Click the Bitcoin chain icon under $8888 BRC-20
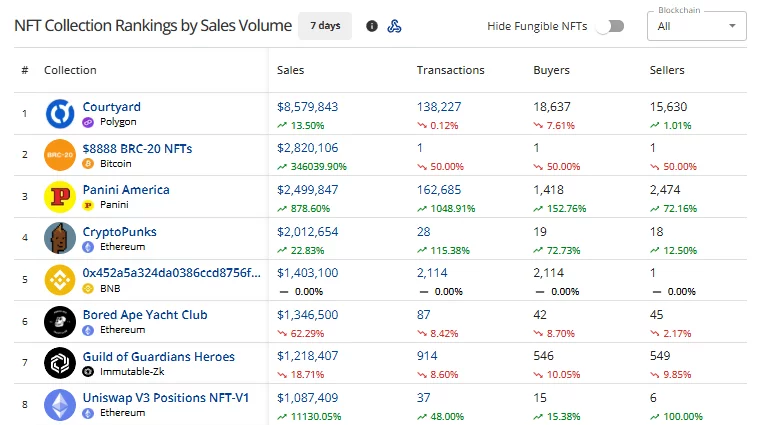This screenshot has width=770, height=425. 88,164
